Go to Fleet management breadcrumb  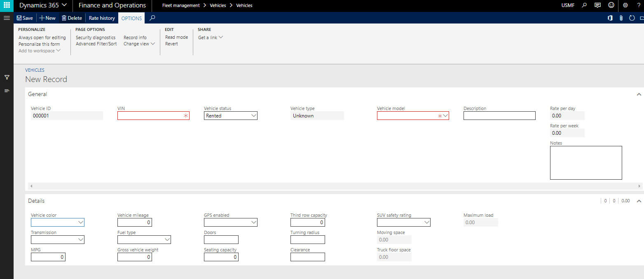coord(181,5)
